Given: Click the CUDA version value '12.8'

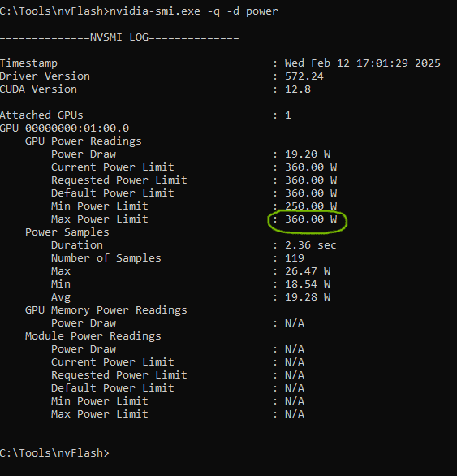Looking at the screenshot, I should pos(298,89).
